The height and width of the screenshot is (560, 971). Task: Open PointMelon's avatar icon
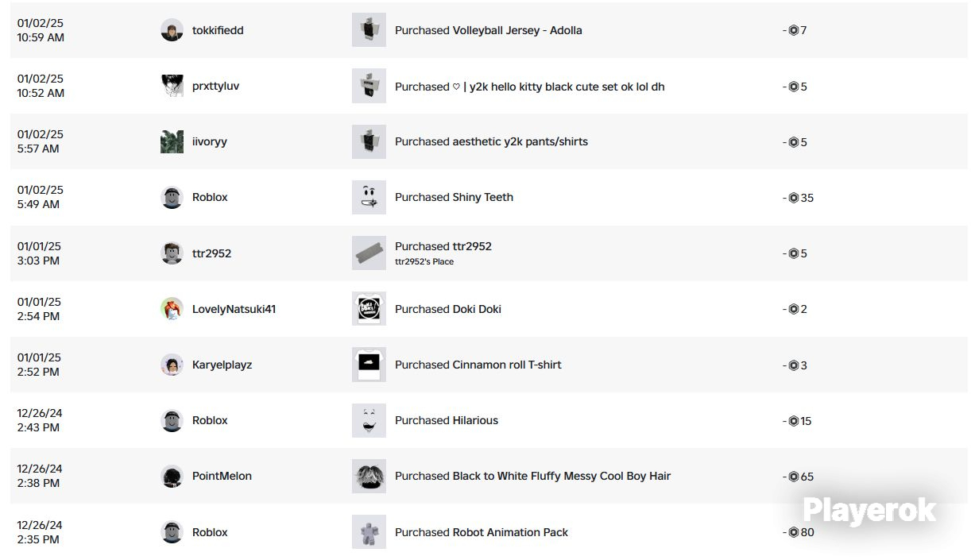[172, 476]
